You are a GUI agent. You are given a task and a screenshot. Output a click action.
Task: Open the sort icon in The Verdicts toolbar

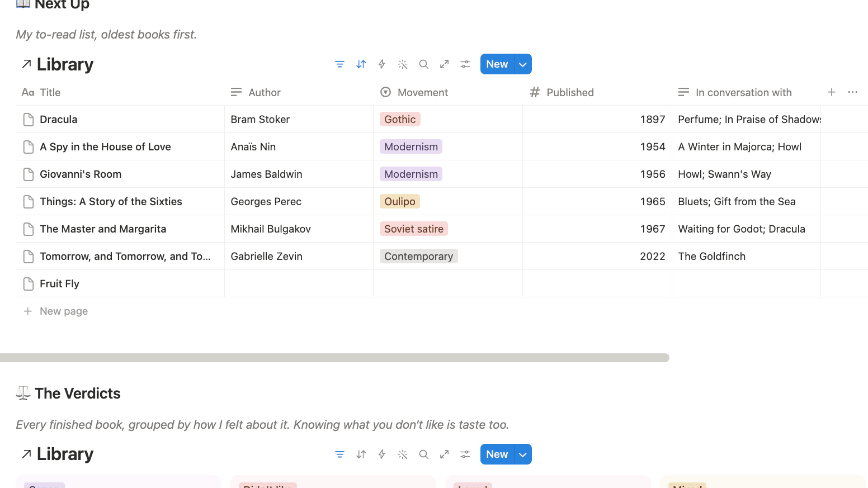(x=361, y=454)
